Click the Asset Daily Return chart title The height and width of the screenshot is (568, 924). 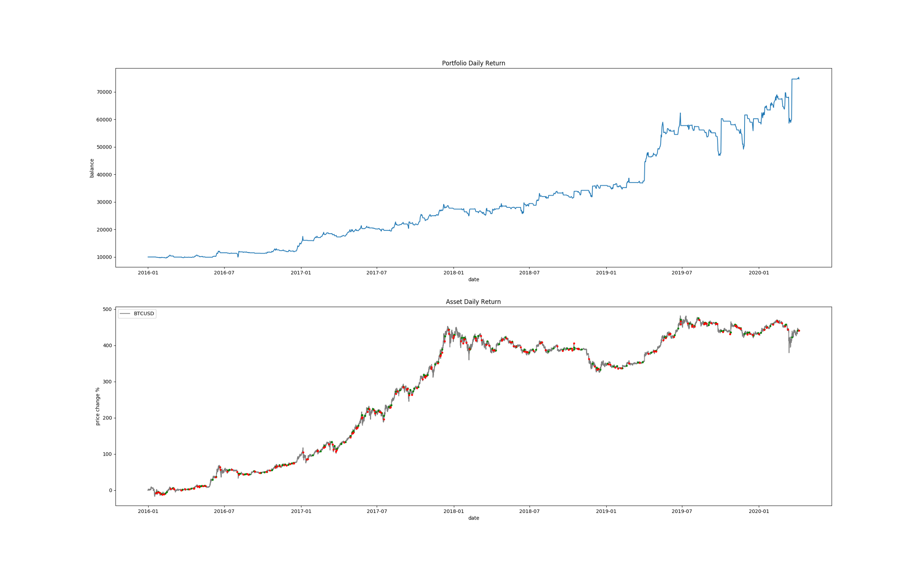(x=473, y=302)
